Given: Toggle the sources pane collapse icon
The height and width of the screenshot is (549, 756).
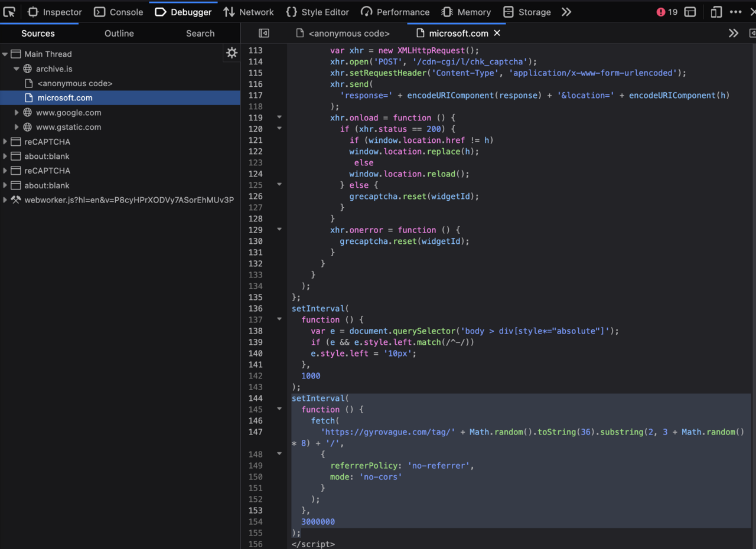Looking at the screenshot, I should coord(264,34).
